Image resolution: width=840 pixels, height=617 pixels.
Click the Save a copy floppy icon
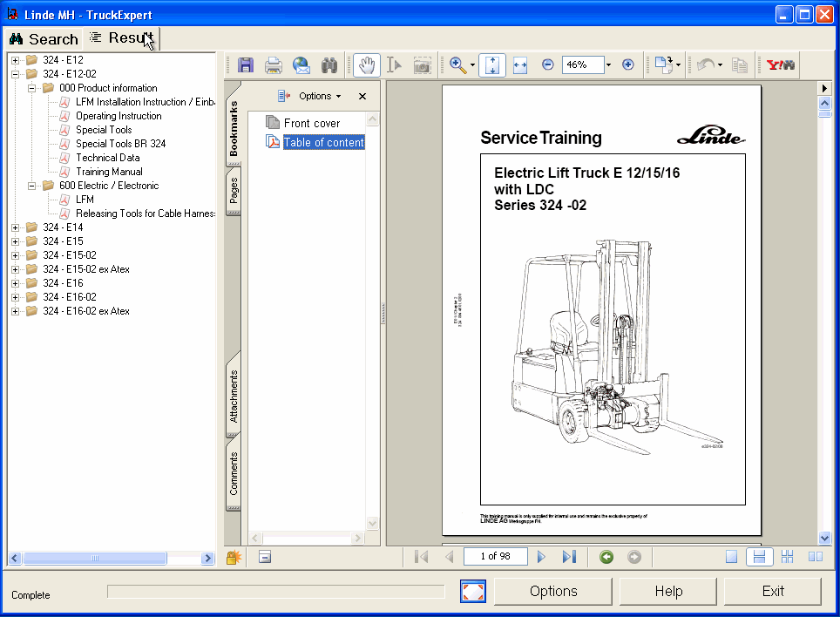tap(246, 65)
